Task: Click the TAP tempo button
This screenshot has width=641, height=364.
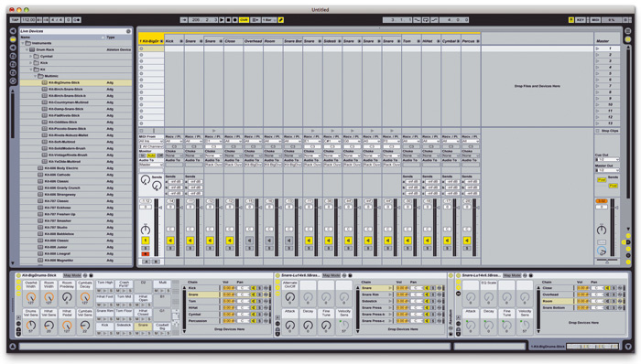Action: pos(16,19)
